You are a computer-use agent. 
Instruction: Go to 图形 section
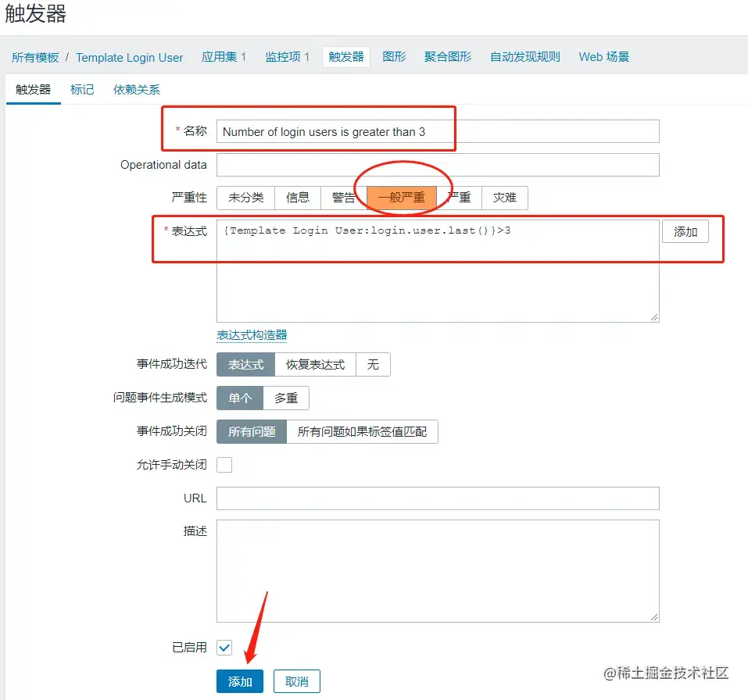pyautogui.click(x=394, y=57)
